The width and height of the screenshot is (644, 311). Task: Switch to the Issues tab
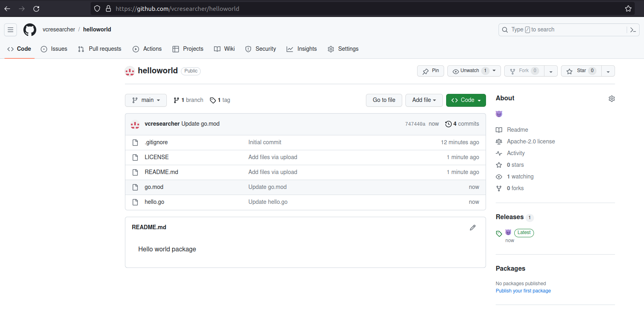coord(54,49)
